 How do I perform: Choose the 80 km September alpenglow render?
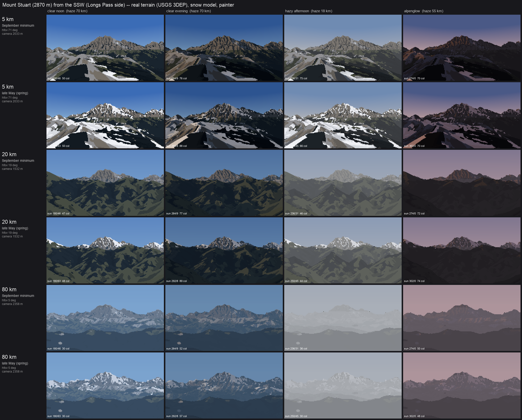click(462, 318)
